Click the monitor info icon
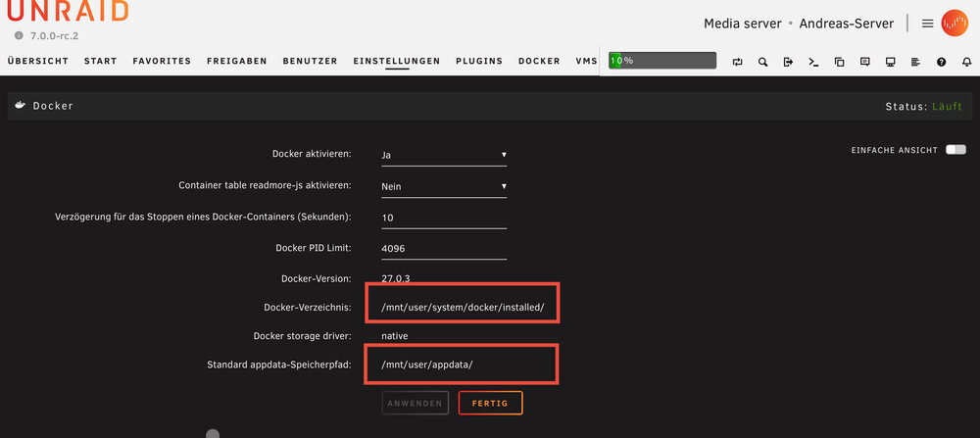This screenshot has height=438, width=980. point(891,61)
